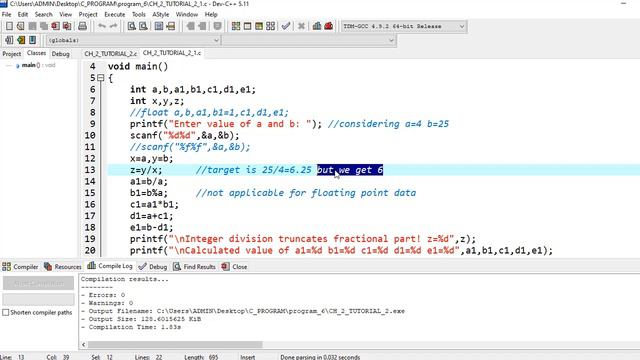640x360 pixels.
Task: Click the Stop Execution X icon
Action: 301,27
